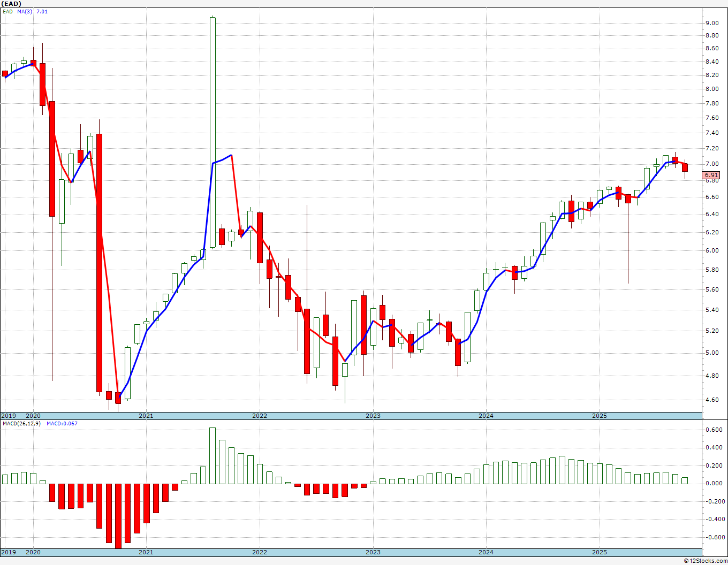Click the positive "0.600" MACD axis label
Viewport: 728px width, 565px height.
tap(714, 430)
